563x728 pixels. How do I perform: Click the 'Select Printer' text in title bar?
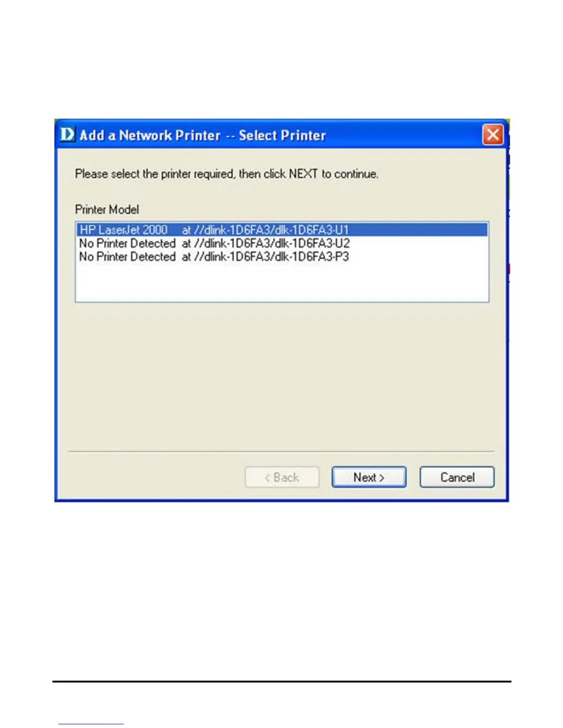[x=282, y=135]
